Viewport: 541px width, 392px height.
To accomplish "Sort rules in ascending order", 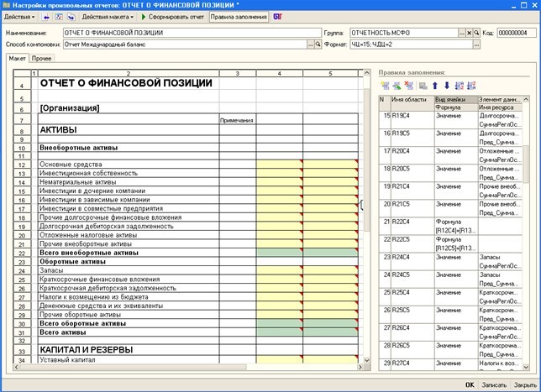I will tap(459, 86).
